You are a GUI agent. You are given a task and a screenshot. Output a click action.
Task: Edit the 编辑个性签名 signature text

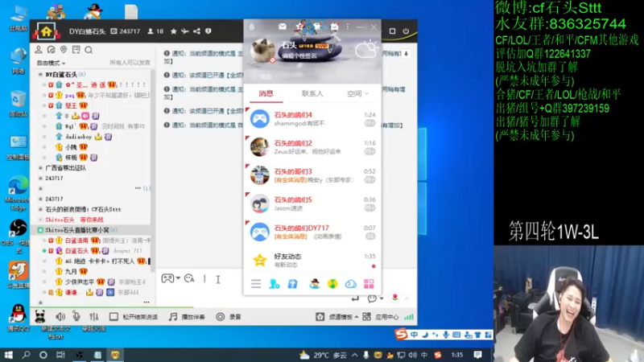299,56
